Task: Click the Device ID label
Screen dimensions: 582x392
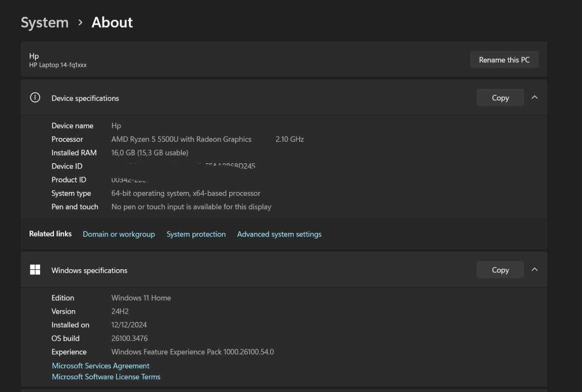Action: 67,166
